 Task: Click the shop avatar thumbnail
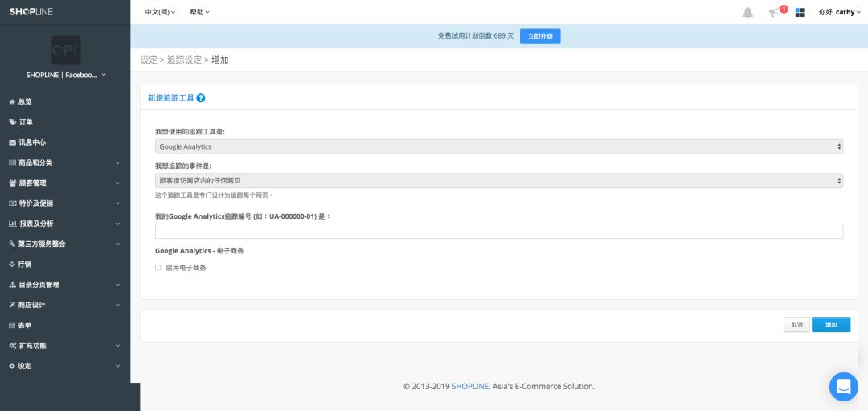pyautogui.click(x=66, y=50)
